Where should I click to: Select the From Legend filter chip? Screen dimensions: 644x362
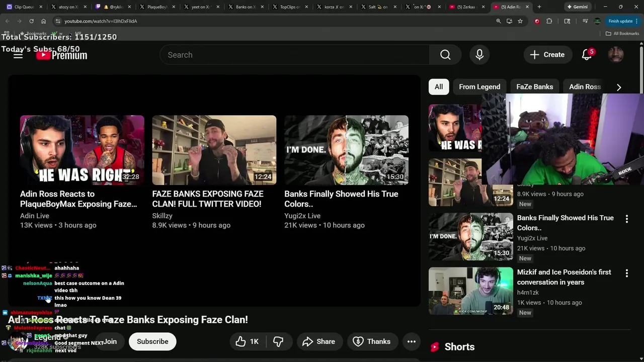pyautogui.click(x=479, y=86)
